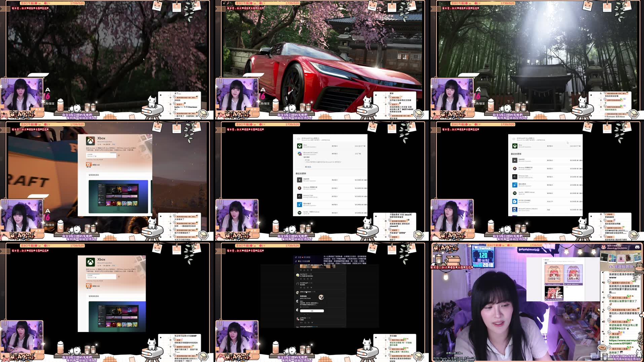Click the 15+ rating badge on black background frame
The height and width of the screenshot is (362, 644).
pos(89,286)
